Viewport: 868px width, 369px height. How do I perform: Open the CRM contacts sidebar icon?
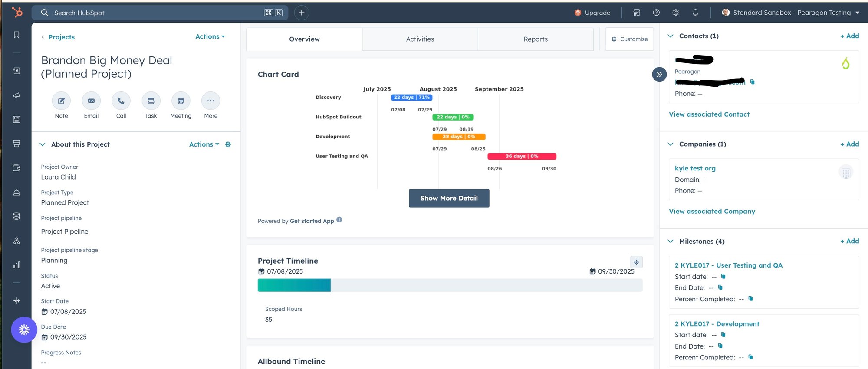[x=16, y=71]
